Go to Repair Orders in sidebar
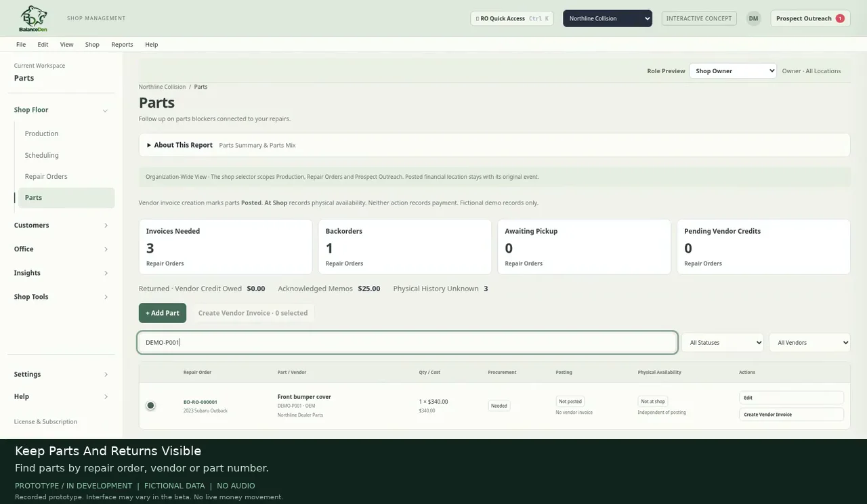Viewport: 867px width, 504px height. 46,176
